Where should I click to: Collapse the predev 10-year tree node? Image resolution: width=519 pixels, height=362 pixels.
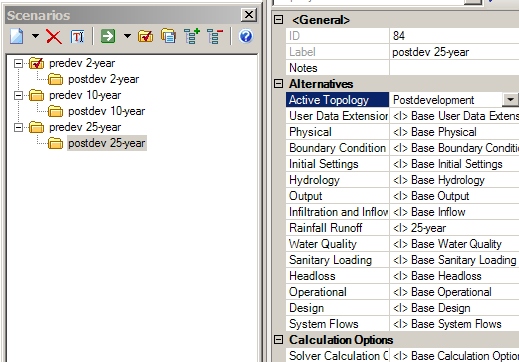tap(18, 95)
